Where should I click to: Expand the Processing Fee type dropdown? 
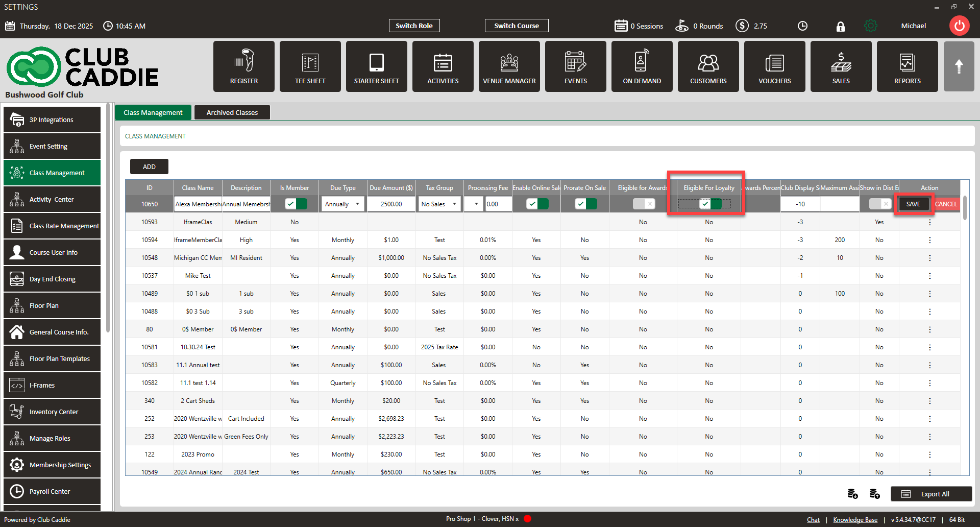475,204
